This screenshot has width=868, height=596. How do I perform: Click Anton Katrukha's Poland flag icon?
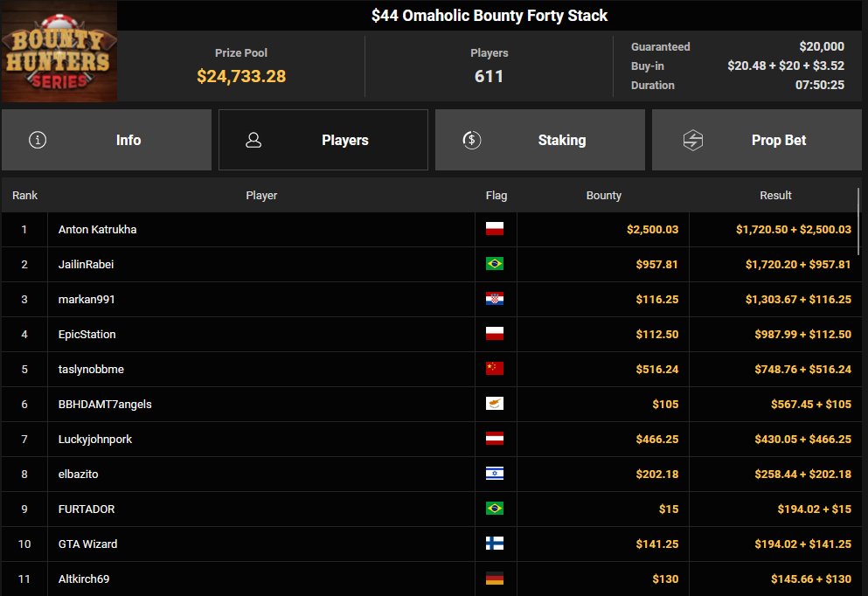tap(495, 229)
